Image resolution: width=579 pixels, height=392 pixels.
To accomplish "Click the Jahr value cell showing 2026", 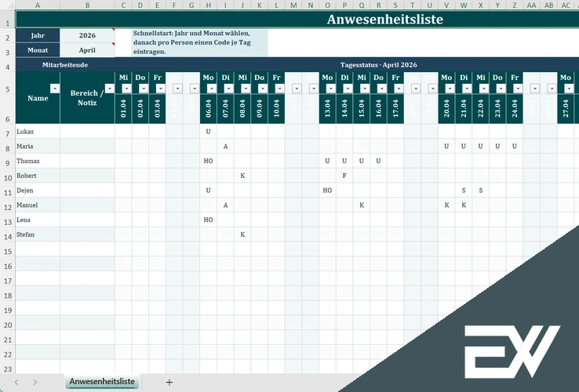I will point(86,35).
